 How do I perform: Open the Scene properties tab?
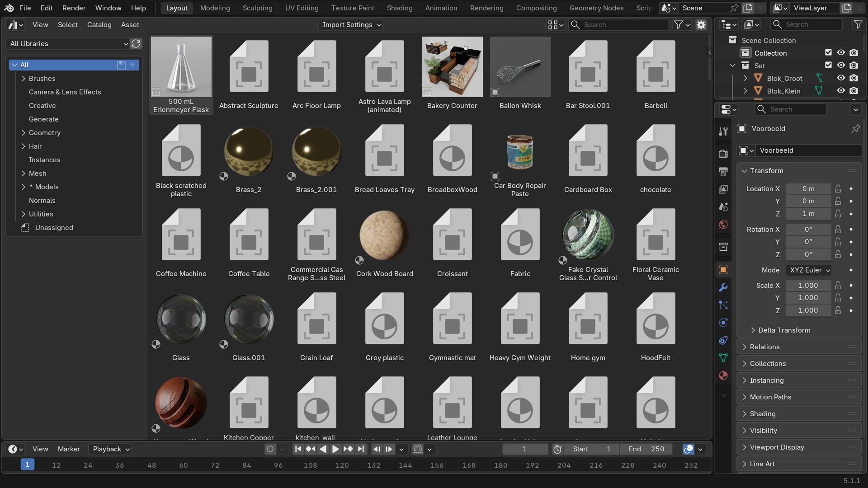(x=723, y=206)
